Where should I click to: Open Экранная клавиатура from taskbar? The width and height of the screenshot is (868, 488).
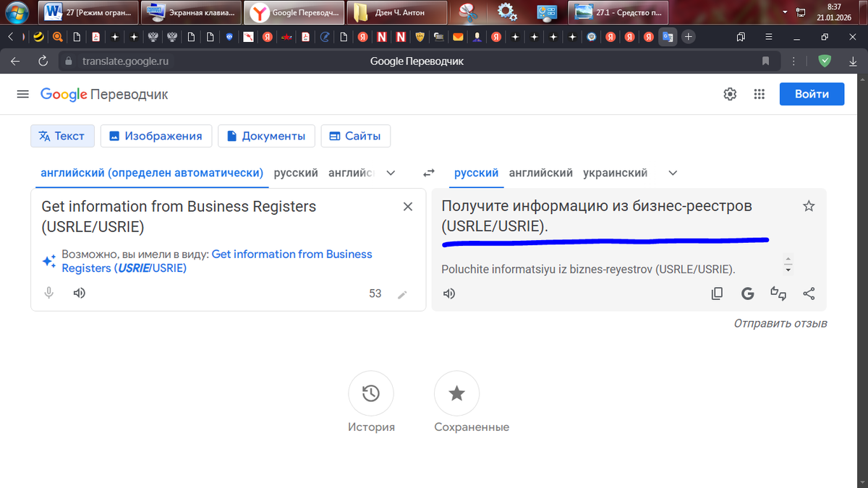pyautogui.click(x=192, y=12)
